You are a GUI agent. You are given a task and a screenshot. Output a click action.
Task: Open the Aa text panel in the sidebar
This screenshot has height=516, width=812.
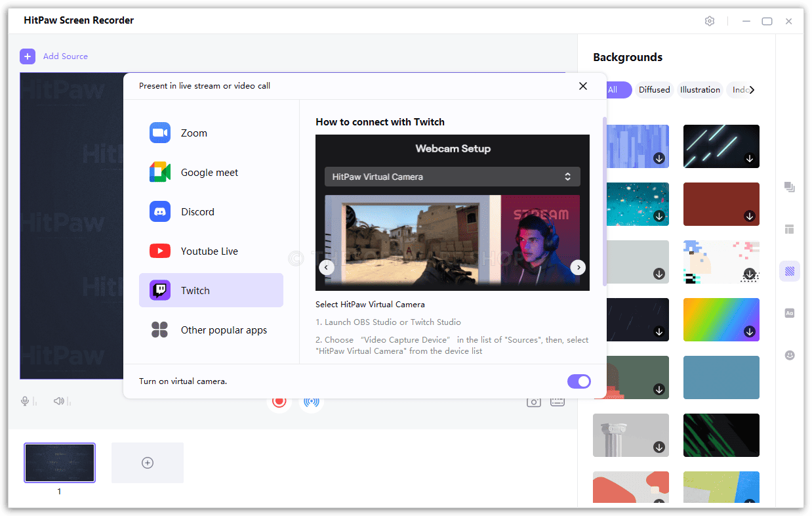pyautogui.click(x=790, y=313)
